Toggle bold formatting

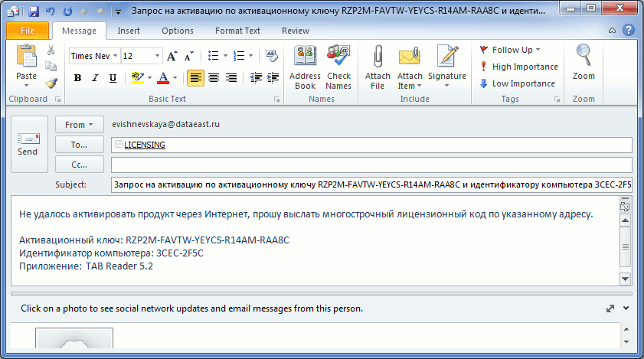pos(77,77)
